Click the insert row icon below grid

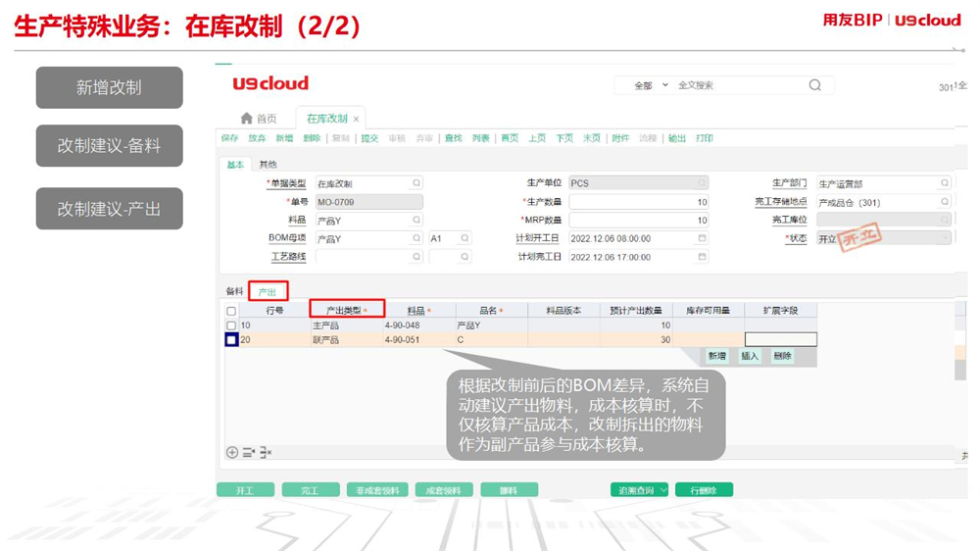pos(249,452)
